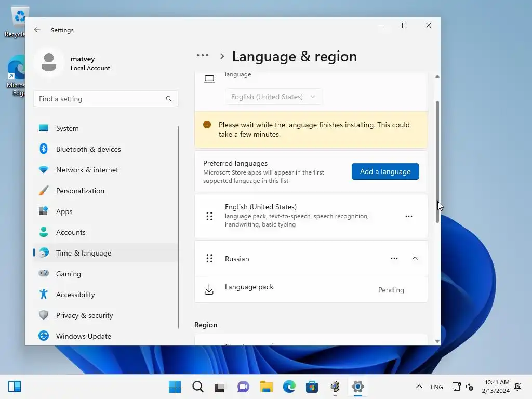Click the settings page vertical scrollbar thumb
Viewport: 532px width, 399px height.
click(437, 162)
